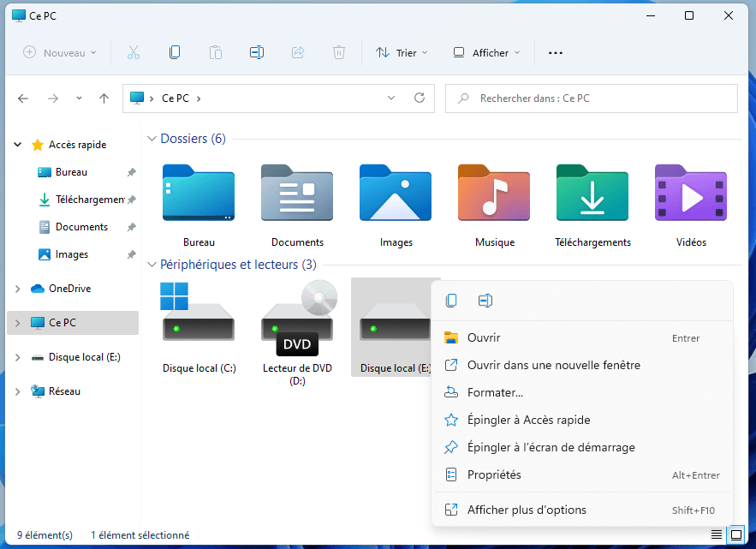This screenshot has height=549, width=756.
Task: Open the Vidéos folder icon
Action: 690,194
